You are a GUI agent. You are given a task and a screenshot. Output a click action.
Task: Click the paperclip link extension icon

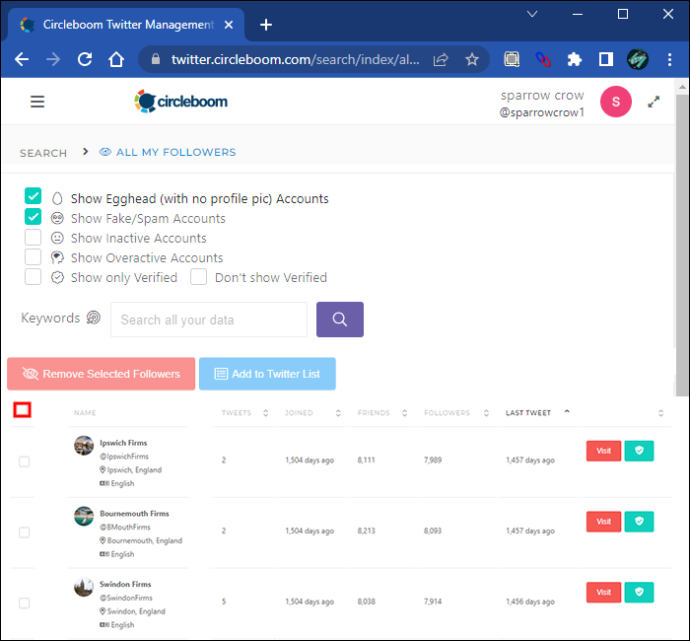tap(543, 59)
